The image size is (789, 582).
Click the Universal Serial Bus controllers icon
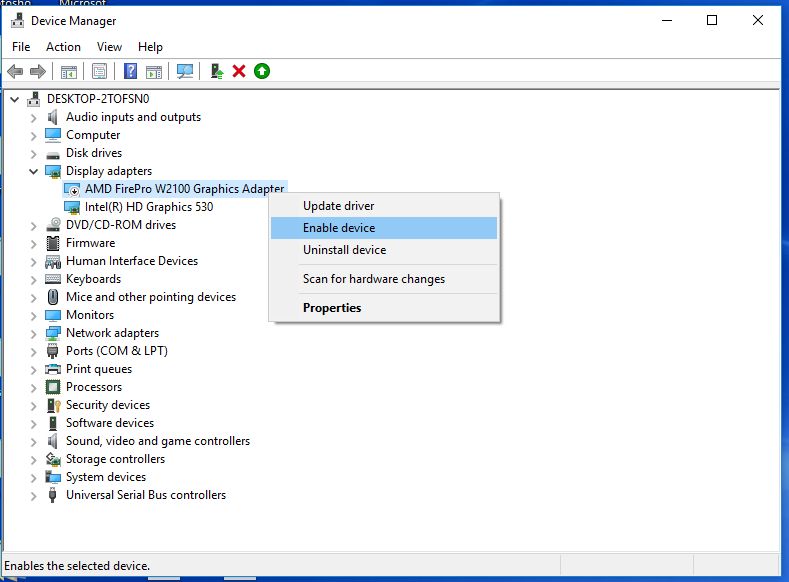52,495
